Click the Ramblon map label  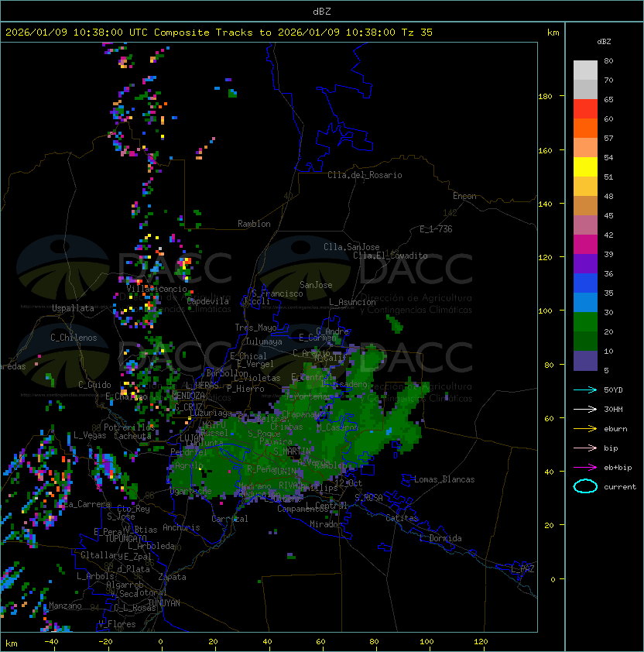click(x=254, y=224)
